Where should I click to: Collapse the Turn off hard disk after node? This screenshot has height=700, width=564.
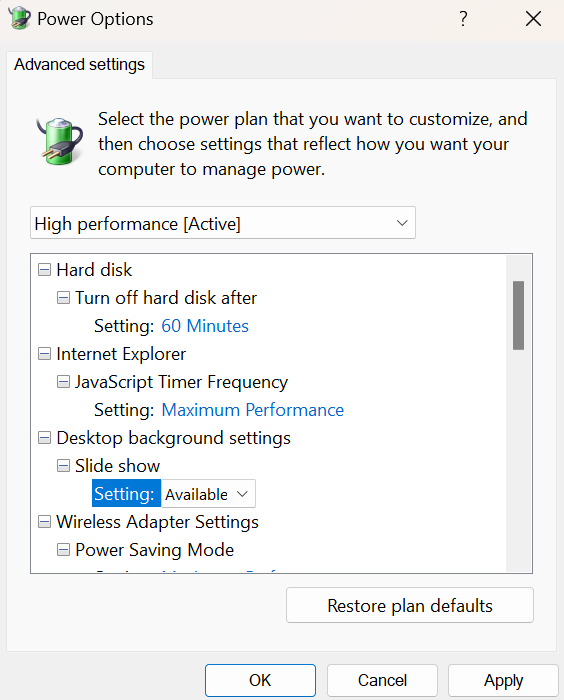click(63, 298)
